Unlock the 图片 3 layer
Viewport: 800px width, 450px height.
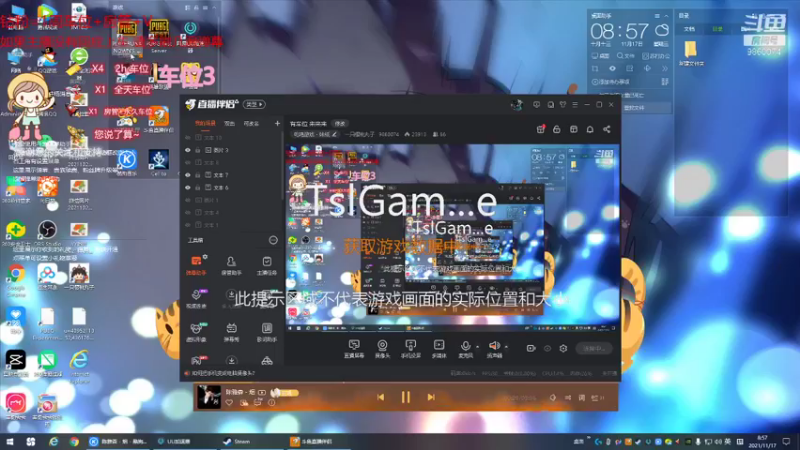click(198, 150)
